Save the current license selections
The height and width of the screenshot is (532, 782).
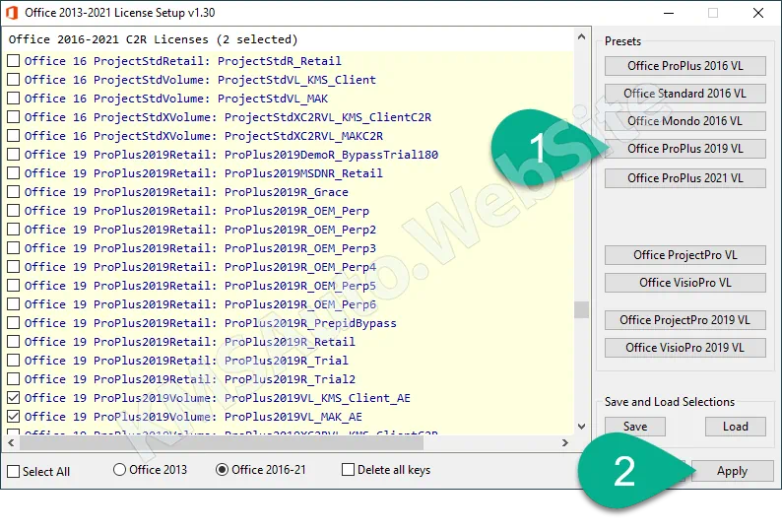635,427
